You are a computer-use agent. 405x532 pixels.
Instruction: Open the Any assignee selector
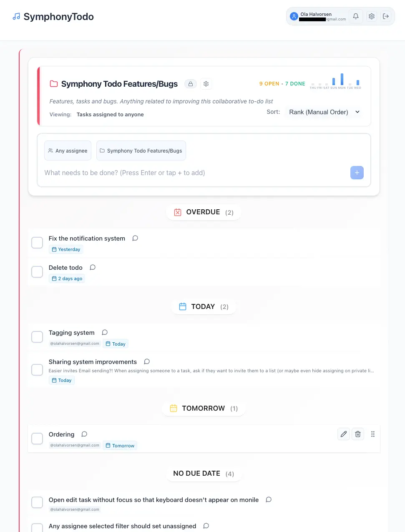tap(68, 151)
